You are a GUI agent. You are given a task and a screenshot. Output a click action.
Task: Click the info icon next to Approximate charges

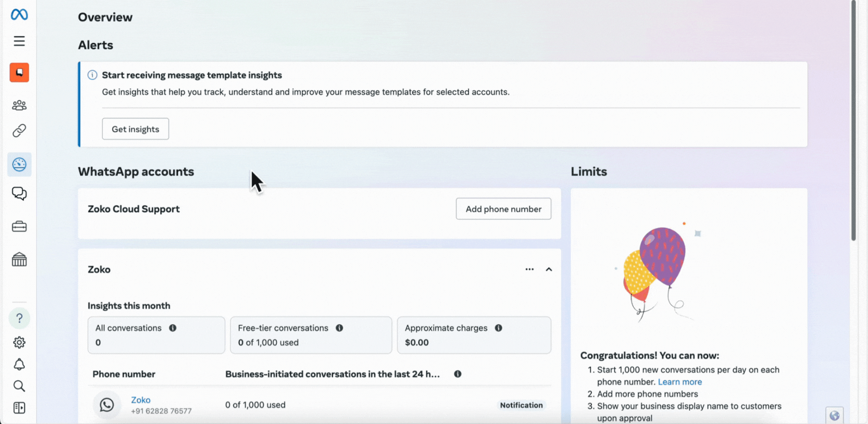coord(499,328)
